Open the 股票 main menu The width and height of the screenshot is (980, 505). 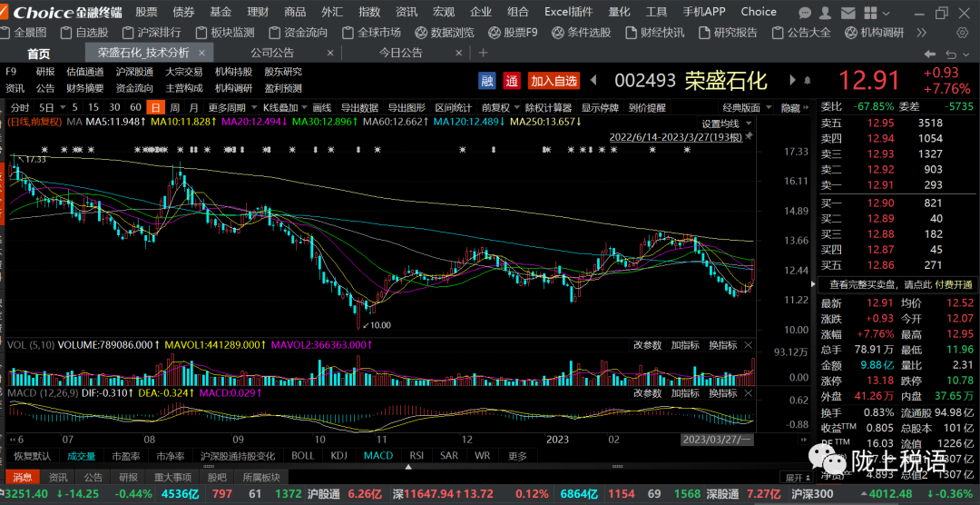coord(146,12)
